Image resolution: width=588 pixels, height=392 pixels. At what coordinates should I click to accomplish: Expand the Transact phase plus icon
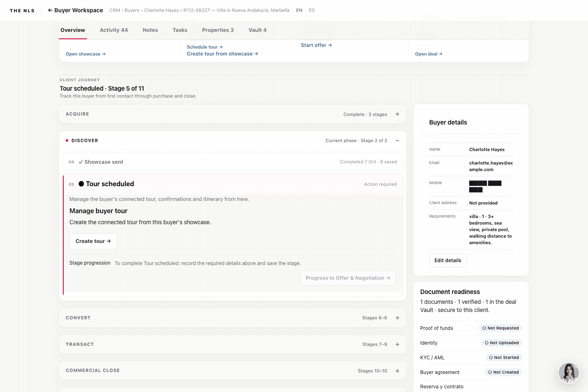click(397, 344)
